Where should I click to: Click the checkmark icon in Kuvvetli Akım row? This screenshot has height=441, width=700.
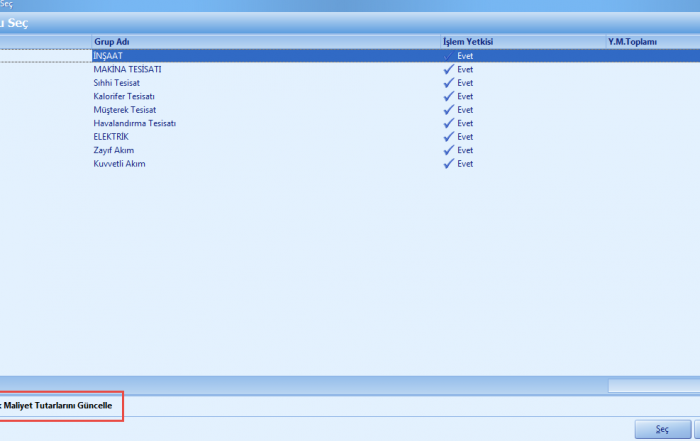448,163
